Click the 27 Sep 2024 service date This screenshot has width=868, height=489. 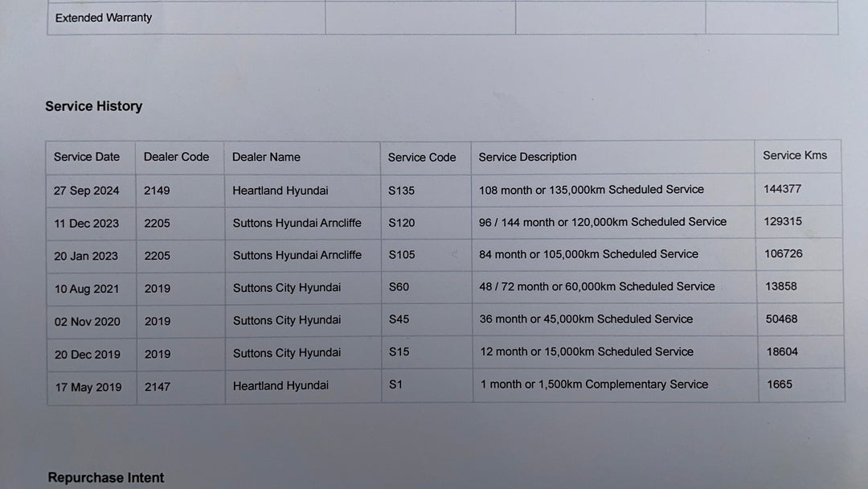pos(89,190)
